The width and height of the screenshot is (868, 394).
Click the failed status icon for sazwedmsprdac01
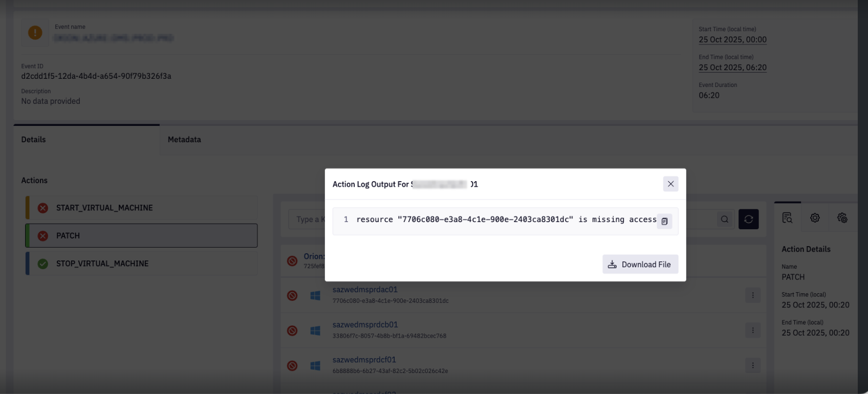292,295
